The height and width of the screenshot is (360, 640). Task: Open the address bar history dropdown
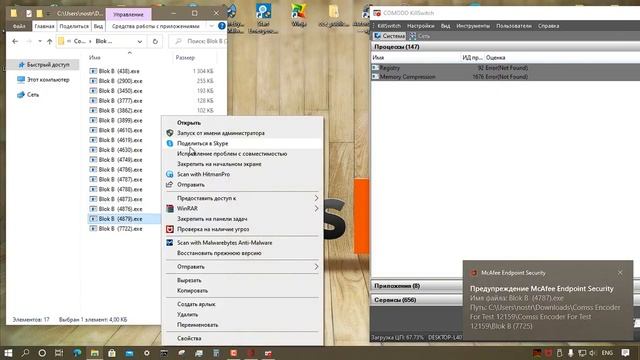point(140,41)
